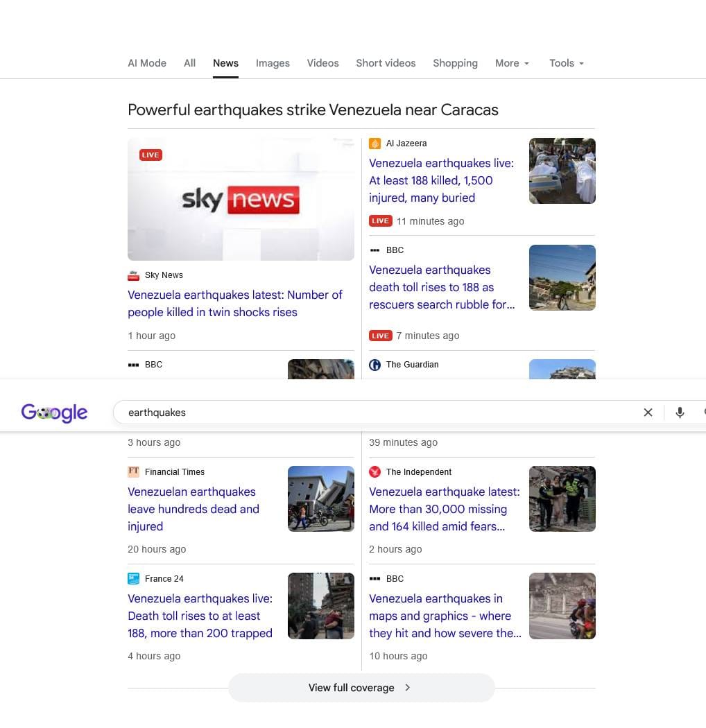Open Financial Times collapsed building thumbnail
This screenshot has height=728, width=706.
tap(321, 499)
